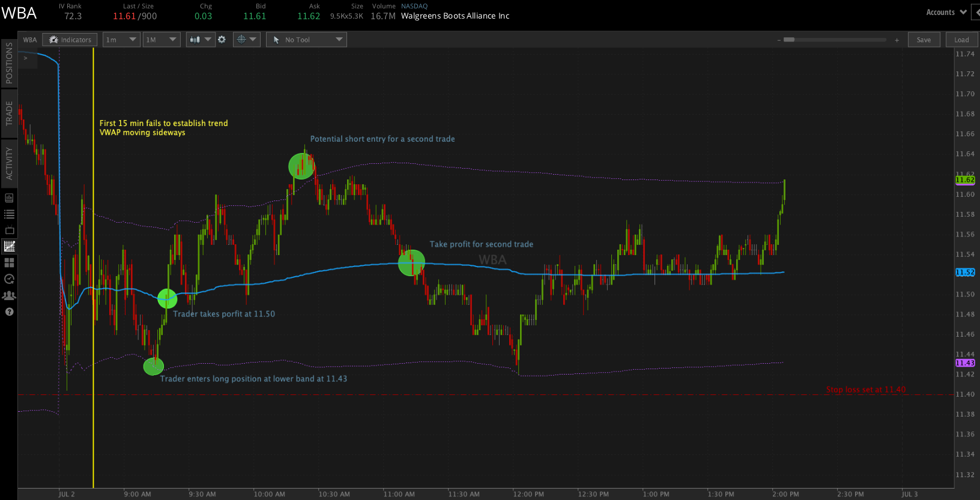Expand the chart sidebar arrow

click(x=25, y=58)
